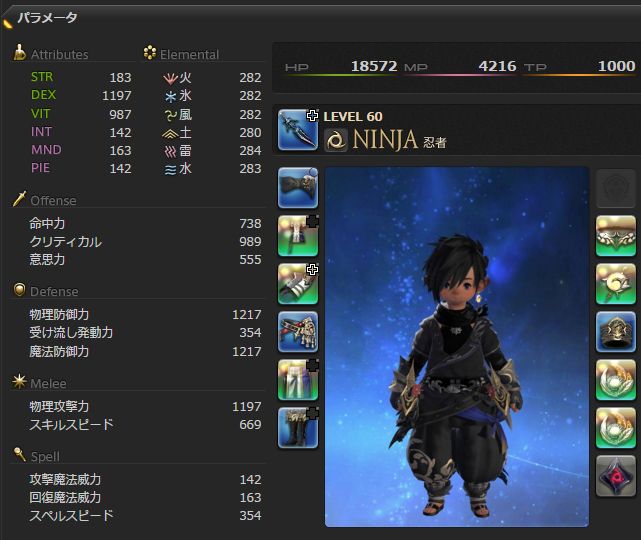The width and height of the screenshot is (641, 540).
Task: Click the TP value 1000
Action: [616, 66]
